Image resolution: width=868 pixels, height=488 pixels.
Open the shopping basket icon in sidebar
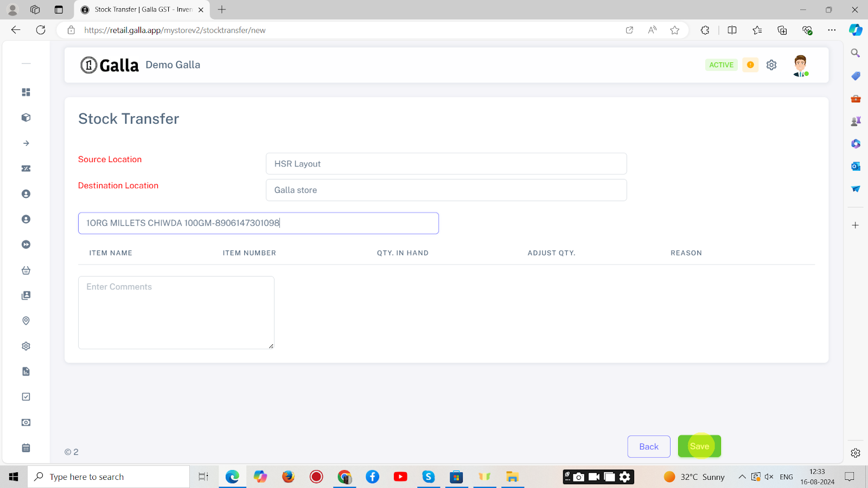pos(26,270)
